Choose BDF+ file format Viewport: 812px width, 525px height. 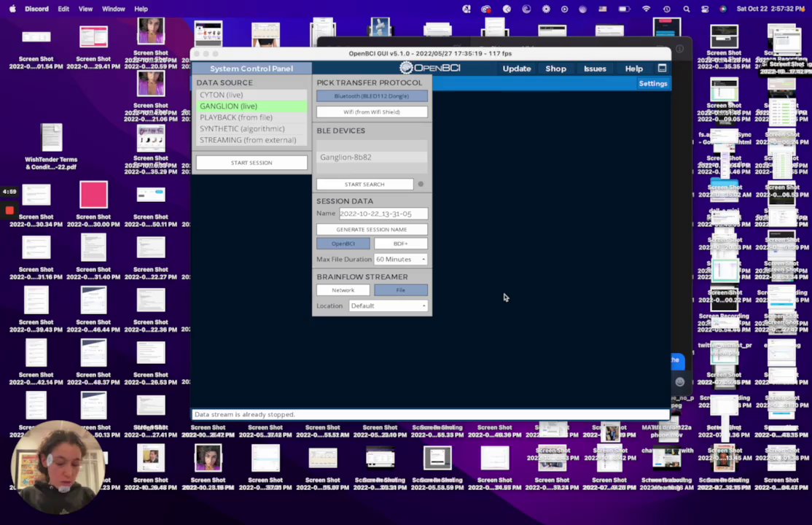click(401, 243)
